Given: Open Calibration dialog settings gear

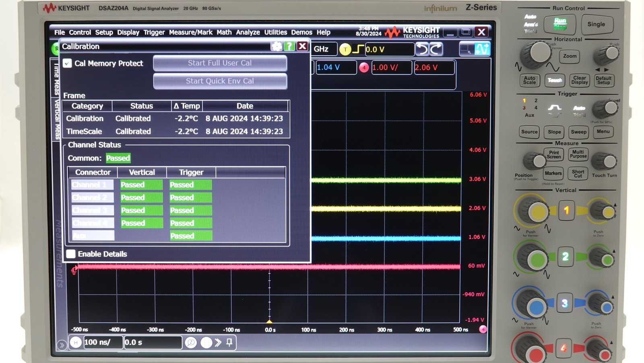Looking at the screenshot, I should click(277, 46).
